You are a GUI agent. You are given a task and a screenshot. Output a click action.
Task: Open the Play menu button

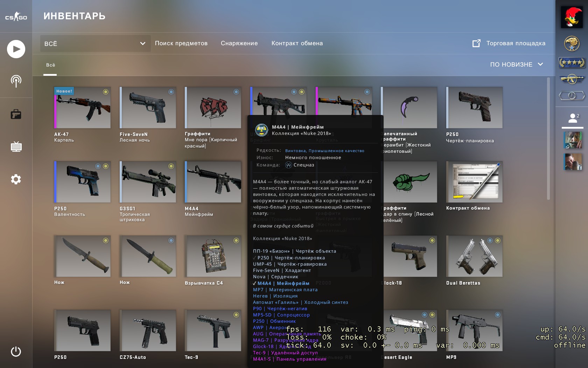coord(16,49)
